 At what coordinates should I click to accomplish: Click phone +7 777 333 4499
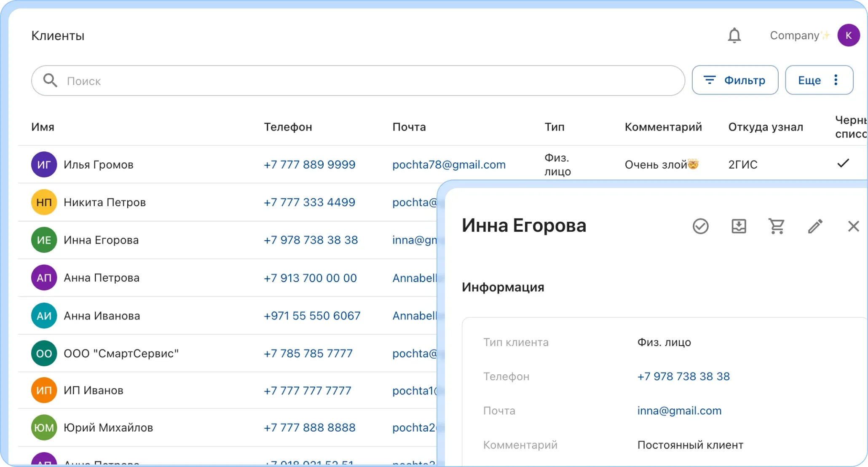(309, 202)
